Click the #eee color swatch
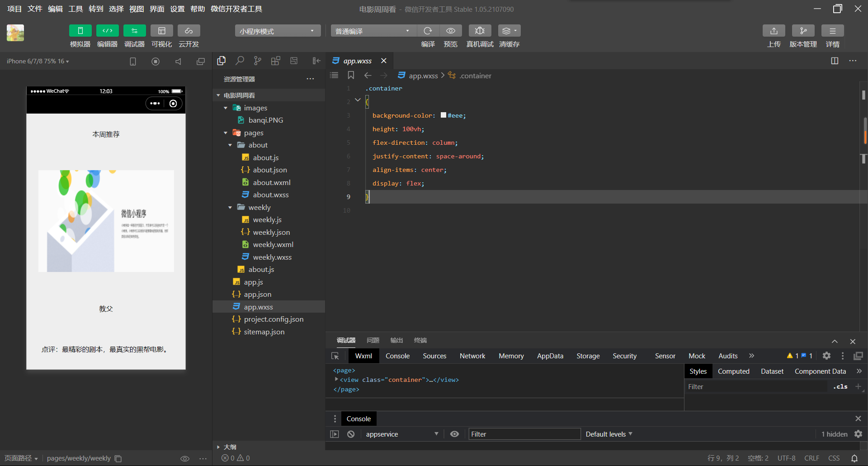 (x=443, y=115)
